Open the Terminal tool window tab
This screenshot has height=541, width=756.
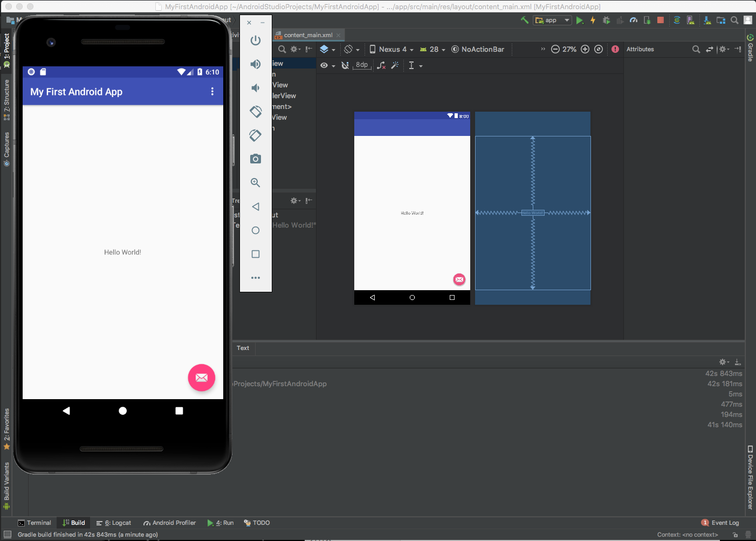click(35, 523)
